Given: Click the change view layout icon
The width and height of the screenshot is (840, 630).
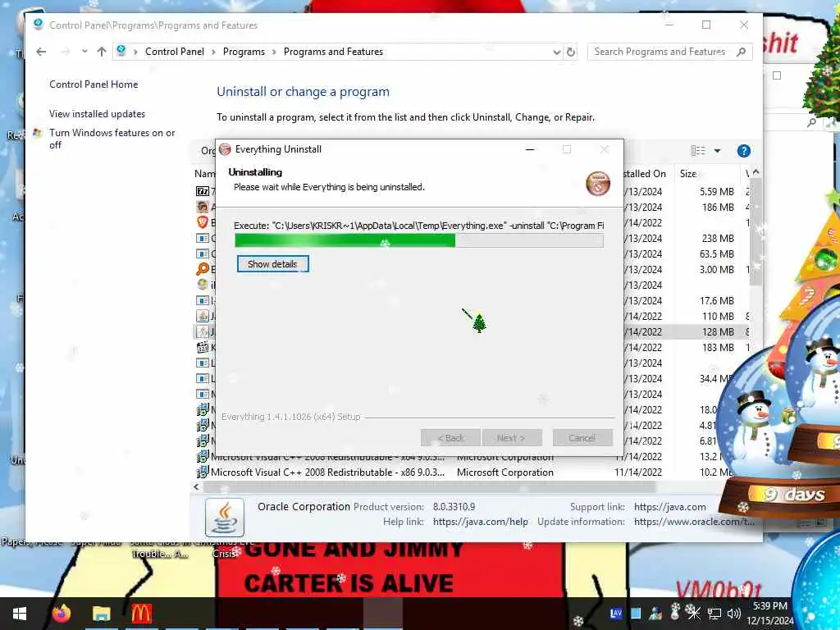Looking at the screenshot, I should tap(698, 151).
